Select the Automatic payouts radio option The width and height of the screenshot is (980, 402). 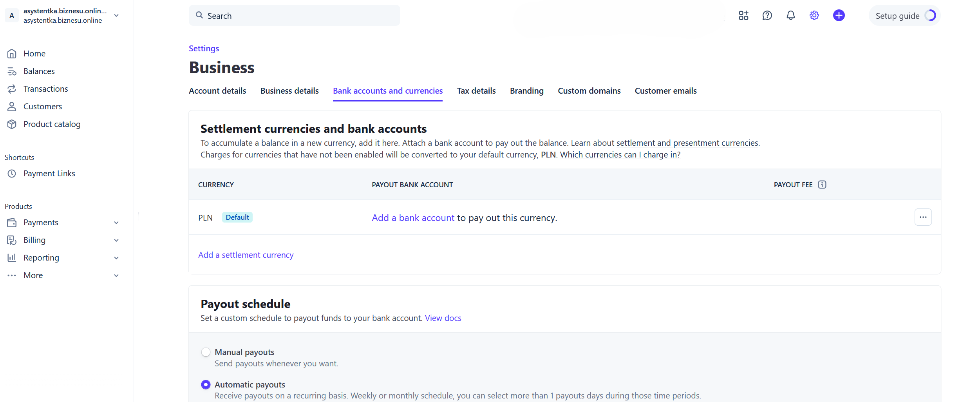coord(206,385)
